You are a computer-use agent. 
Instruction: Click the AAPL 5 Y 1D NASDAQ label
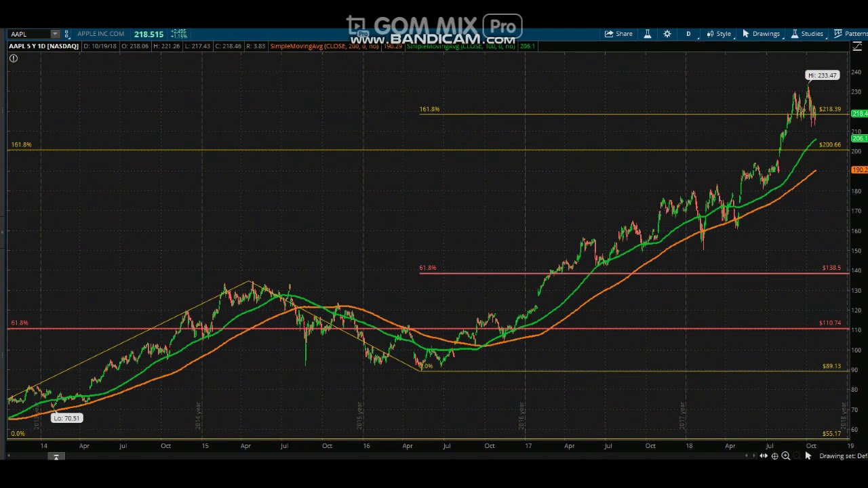pos(43,46)
